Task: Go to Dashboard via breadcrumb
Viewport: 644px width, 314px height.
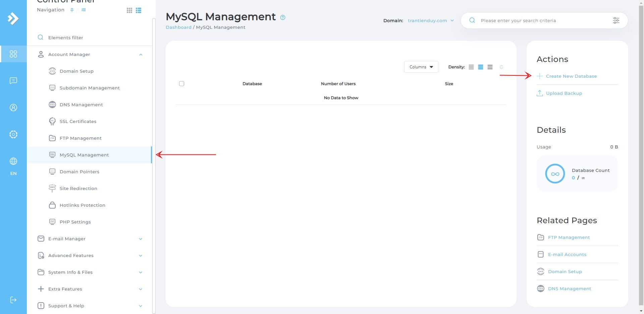Action: (178, 27)
